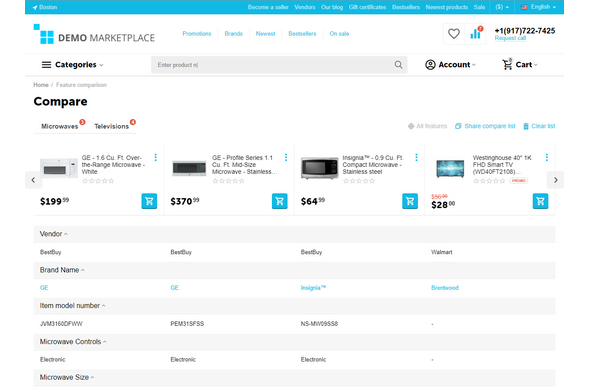The height and width of the screenshot is (391, 590).
Task: Open GE Profile Series microwave thumbnail
Action: click(189, 168)
